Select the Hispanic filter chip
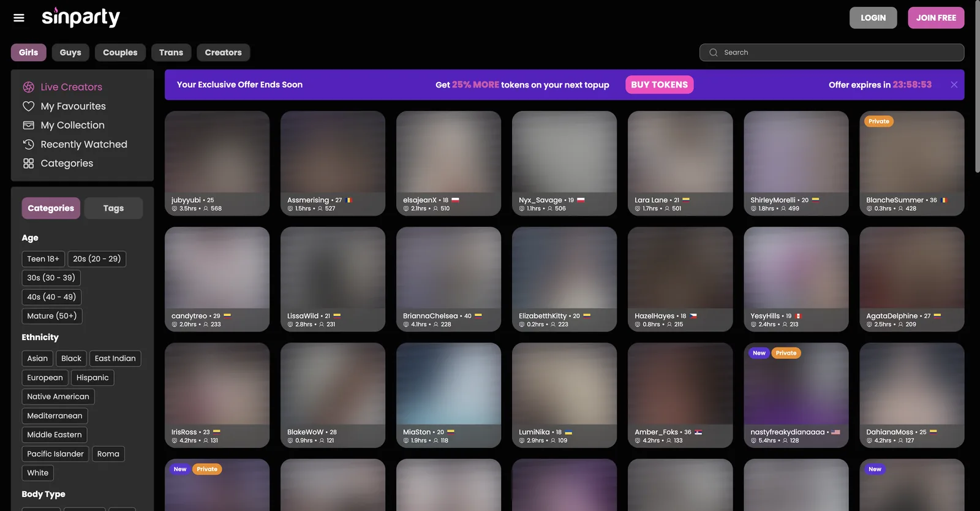The image size is (980, 511). point(92,377)
